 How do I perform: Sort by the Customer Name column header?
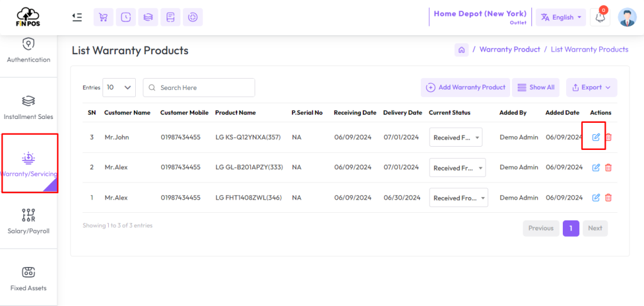tap(127, 113)
